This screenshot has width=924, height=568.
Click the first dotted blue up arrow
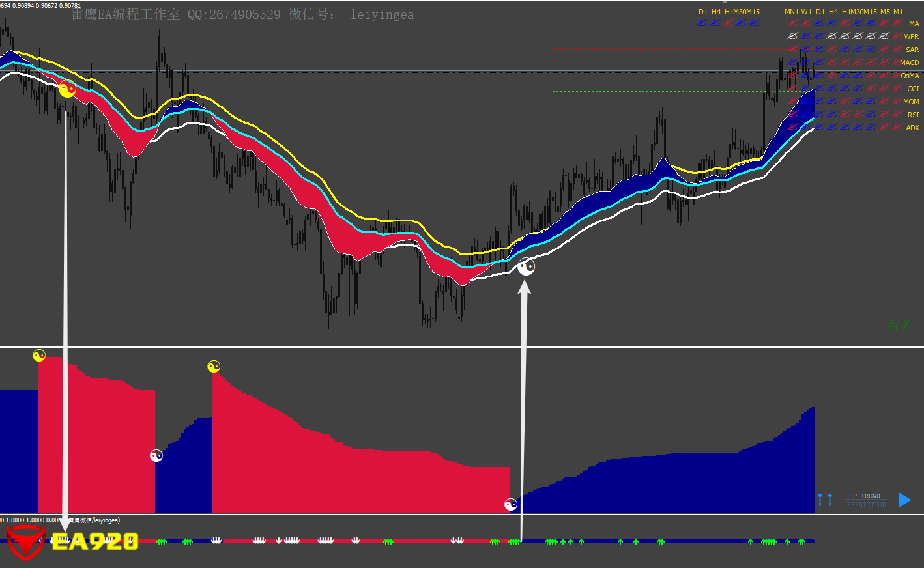pyautogui.click(x=820, y=500)
